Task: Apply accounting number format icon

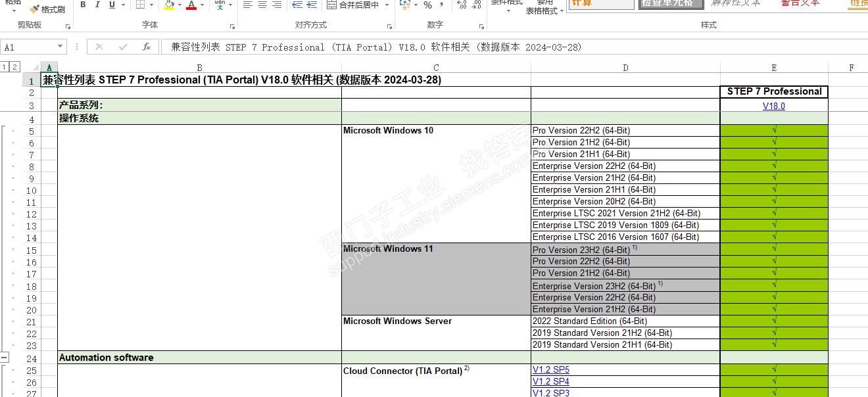Action: click(x=404, y=5)
